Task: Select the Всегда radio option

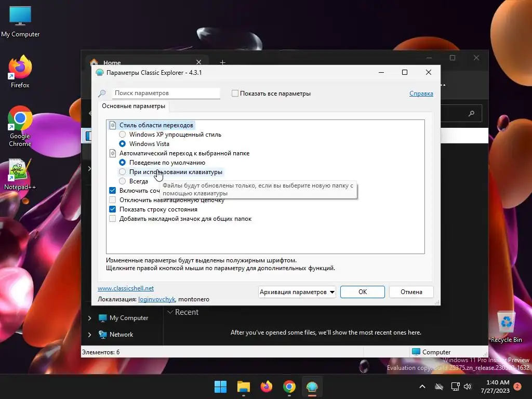Action: [123, 181]
